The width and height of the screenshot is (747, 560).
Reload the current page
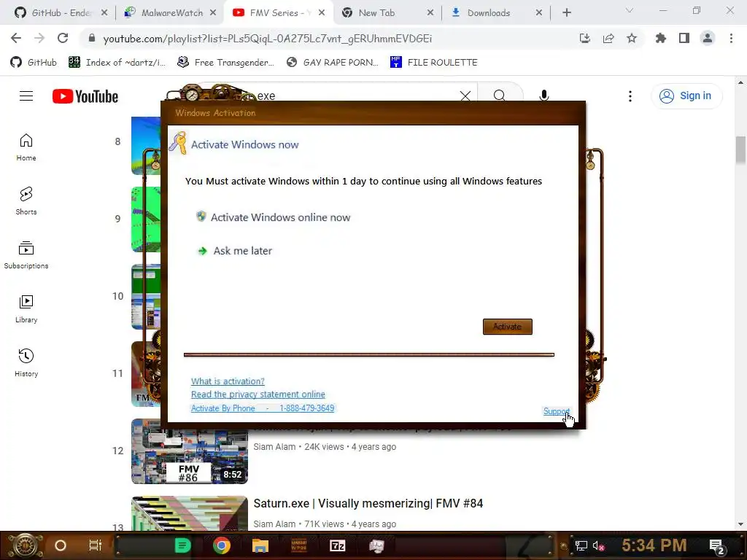pos(63,39)
